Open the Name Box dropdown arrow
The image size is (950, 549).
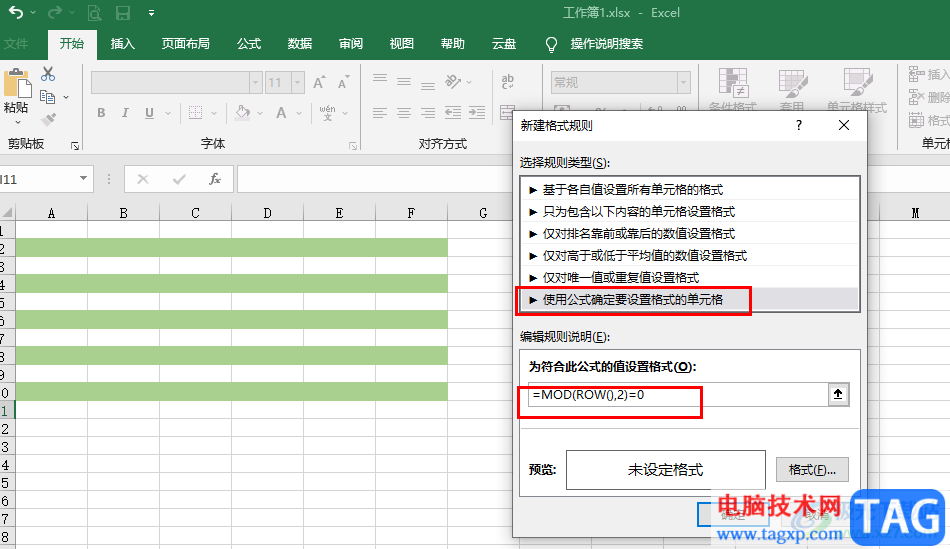84,179
